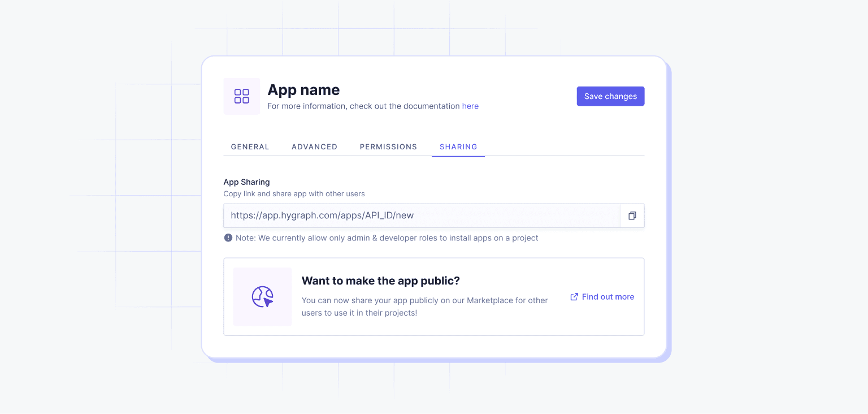Click the 'App Sharing' label
This screenshot has height=414, width=868.
click(247, 182)
